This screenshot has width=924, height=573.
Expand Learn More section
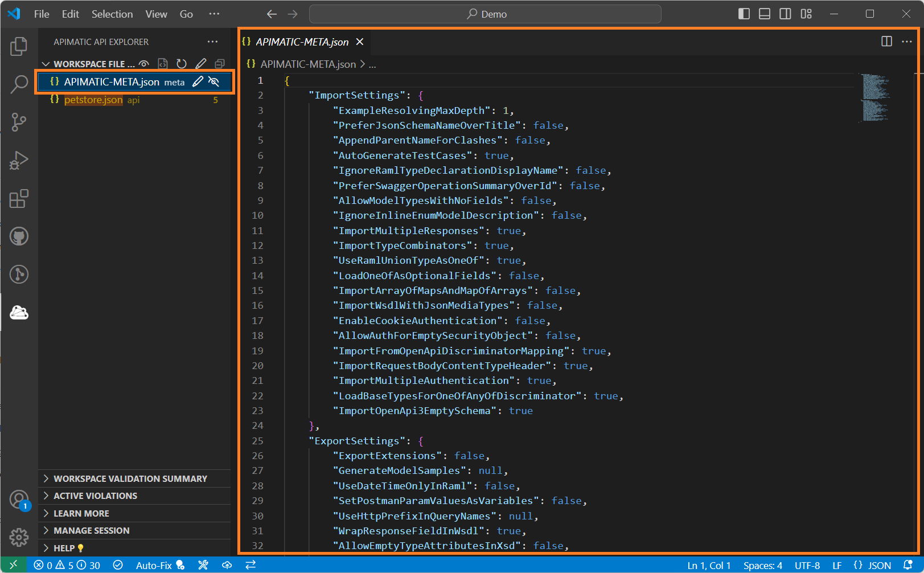pos(135,513)
